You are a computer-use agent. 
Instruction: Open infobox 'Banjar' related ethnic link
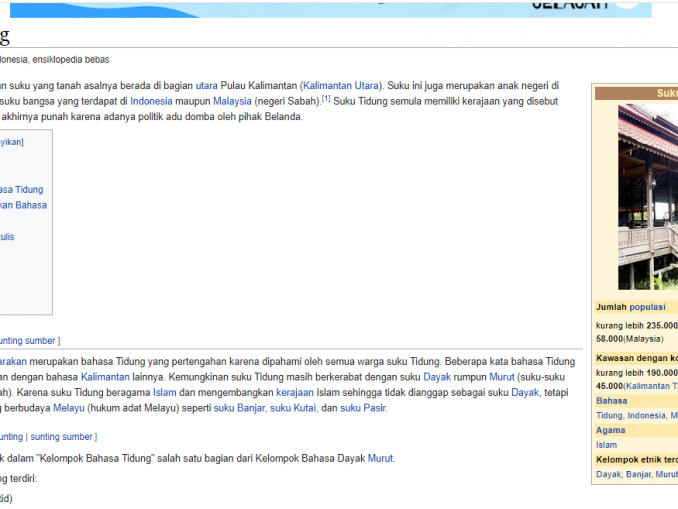638,474
